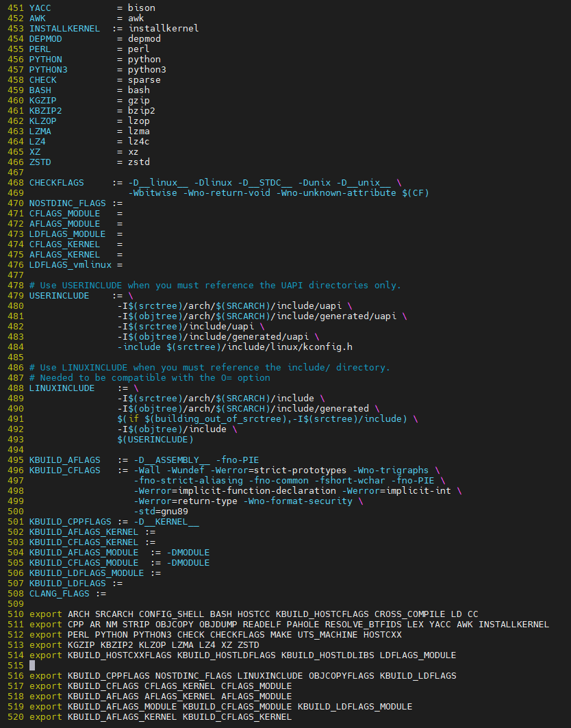Click the YACC variable on line 451

coord(40,8)
